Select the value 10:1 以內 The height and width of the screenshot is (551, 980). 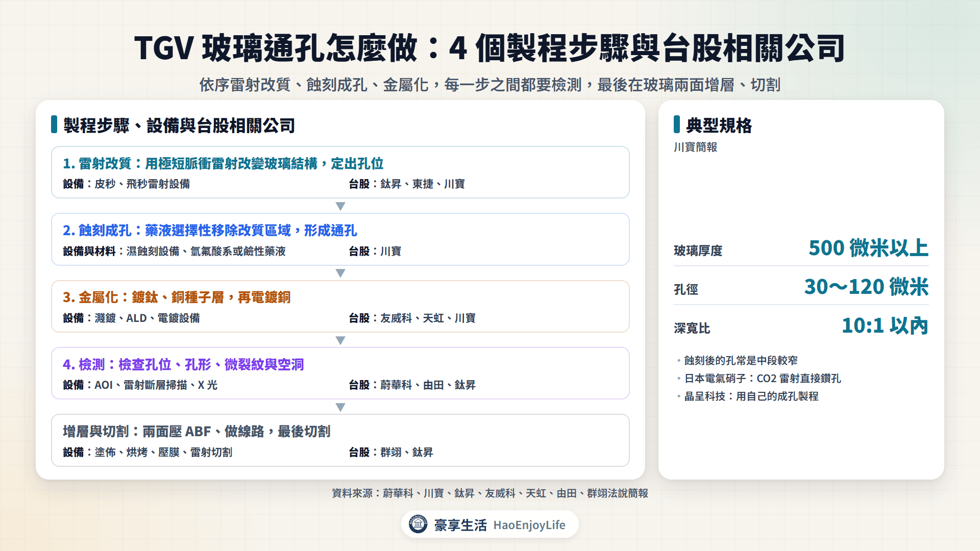click(x=885, y=325)
